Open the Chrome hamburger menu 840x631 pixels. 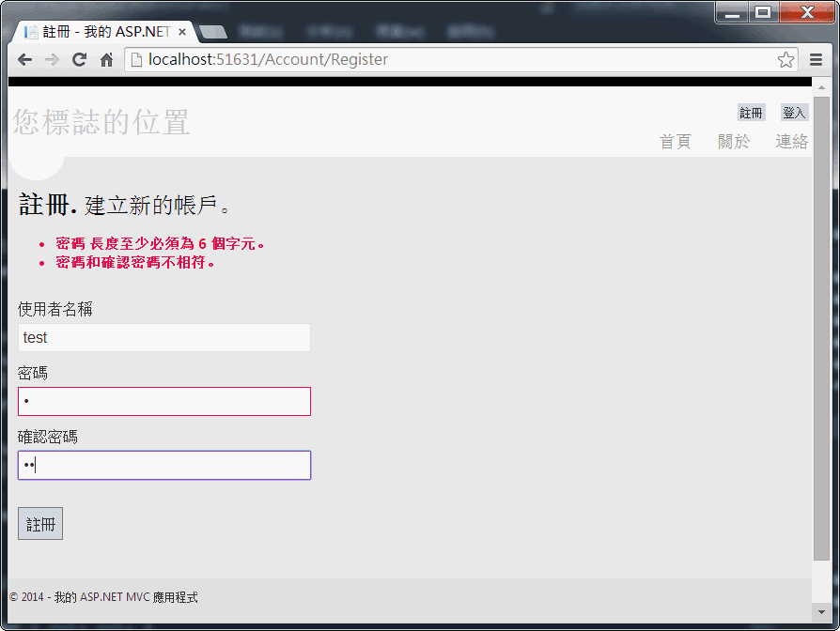click(x=816, y=59)
